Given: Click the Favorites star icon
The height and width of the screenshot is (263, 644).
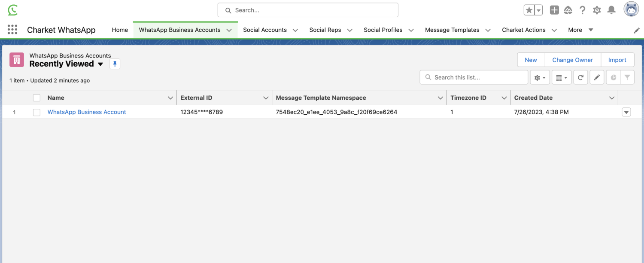Looking at the screenshot, I should [x=529, y=10].
